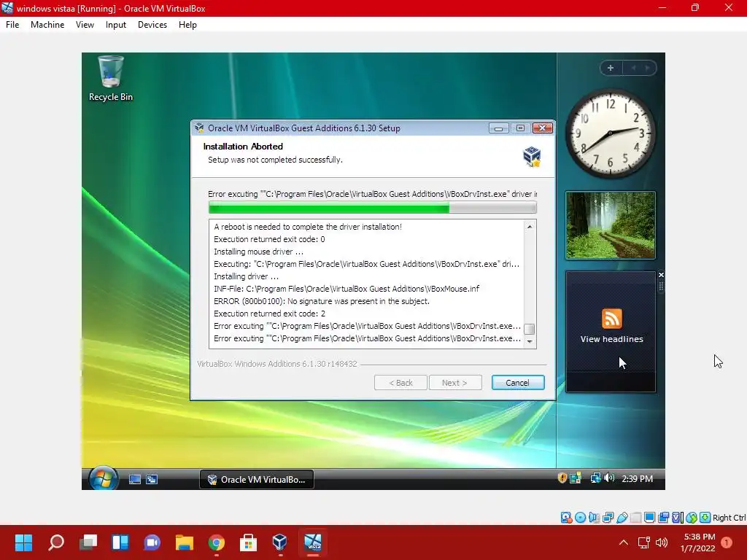747x560 pixels.
Task: Click recording status icon
Action: 663,518
